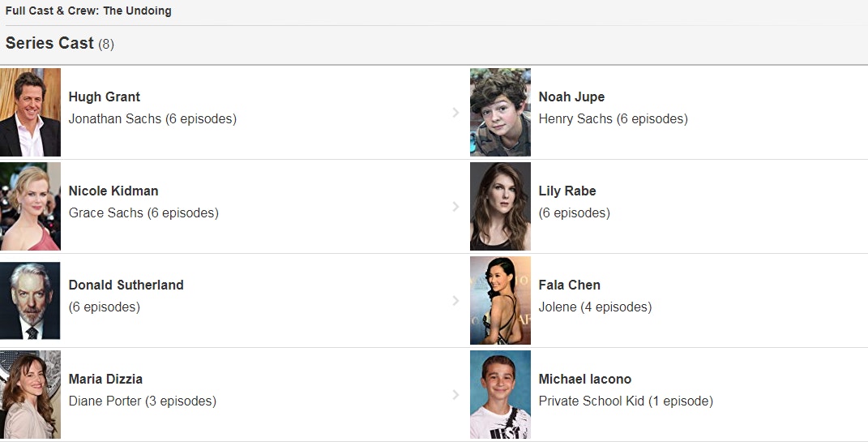Viewport: 868px width, 442px height.
Task: Expand the chevron in Hugh Grant's row
Action: [x=455, y=113]
